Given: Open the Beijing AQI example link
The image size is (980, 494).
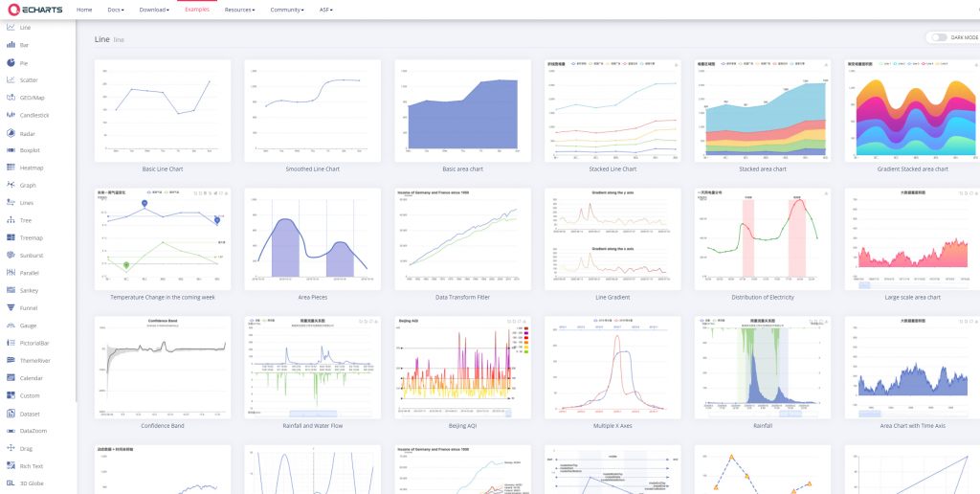Looking at the screenshot, I should (462, 426).
